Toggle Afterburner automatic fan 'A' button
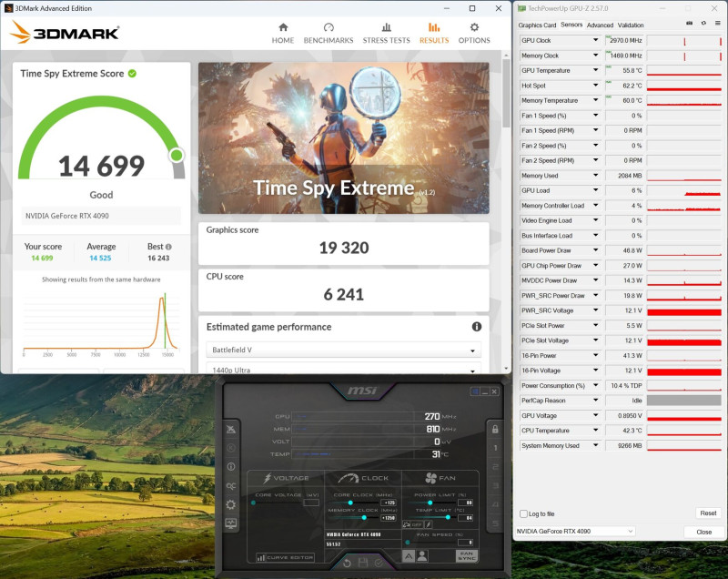The height and width of the screenshot is (579, 728). pyautogui.click(x=408, y=555)
